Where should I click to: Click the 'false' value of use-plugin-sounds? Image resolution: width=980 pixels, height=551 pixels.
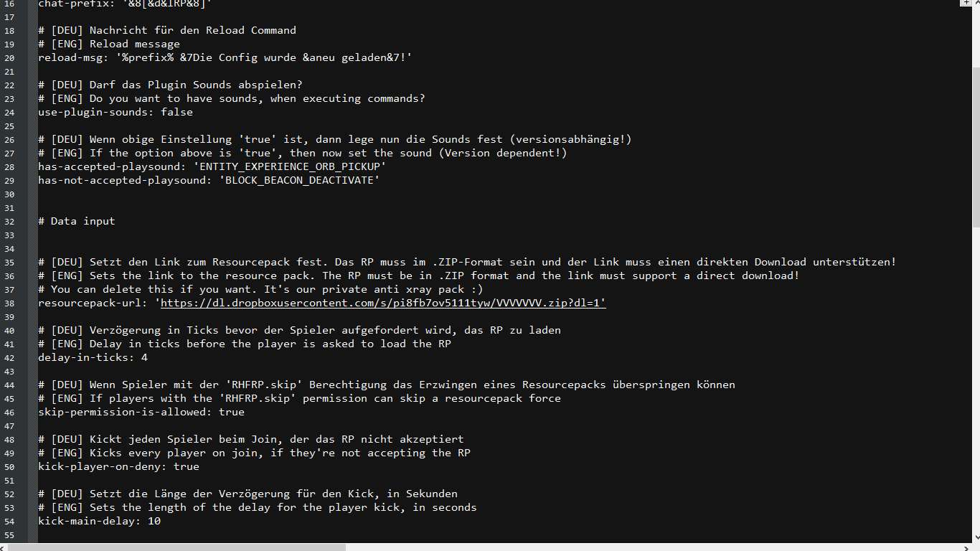176,112
